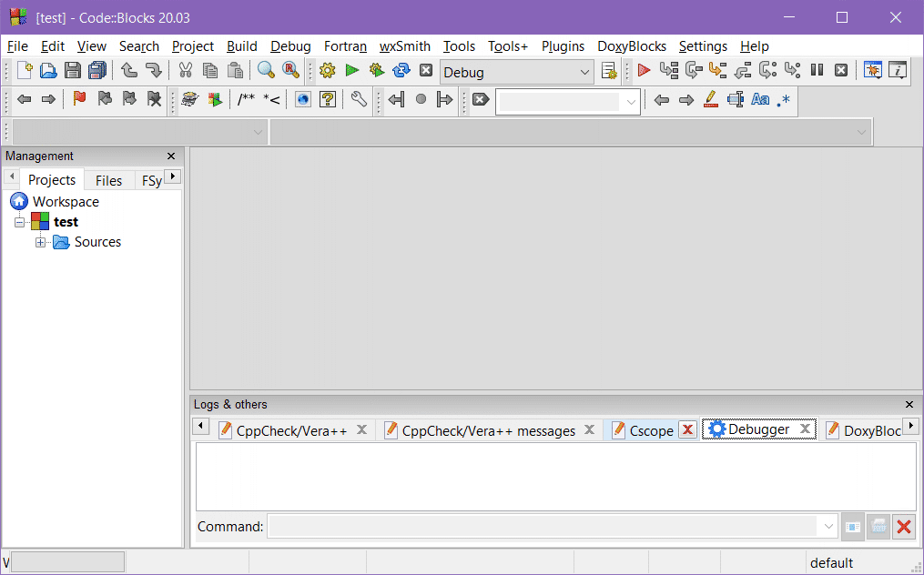Image resolution: width=924 pixels, height=575 pixels.
Task: Open the Plugins menu
Action: 563,46
